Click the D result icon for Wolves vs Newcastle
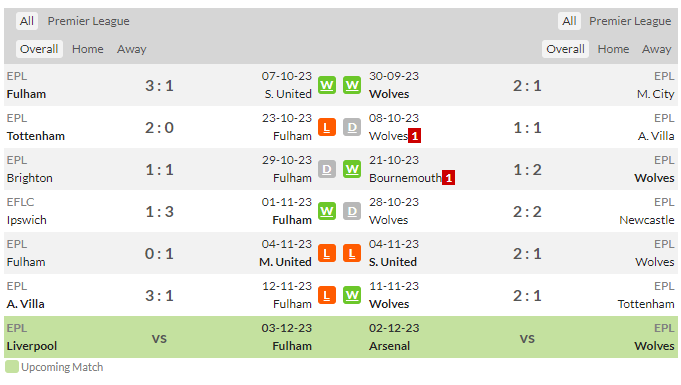This screenshot has width=681, height=385. 352,212
